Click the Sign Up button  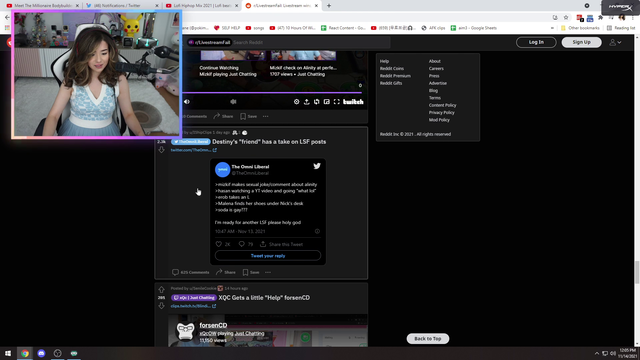coord(581,42)
